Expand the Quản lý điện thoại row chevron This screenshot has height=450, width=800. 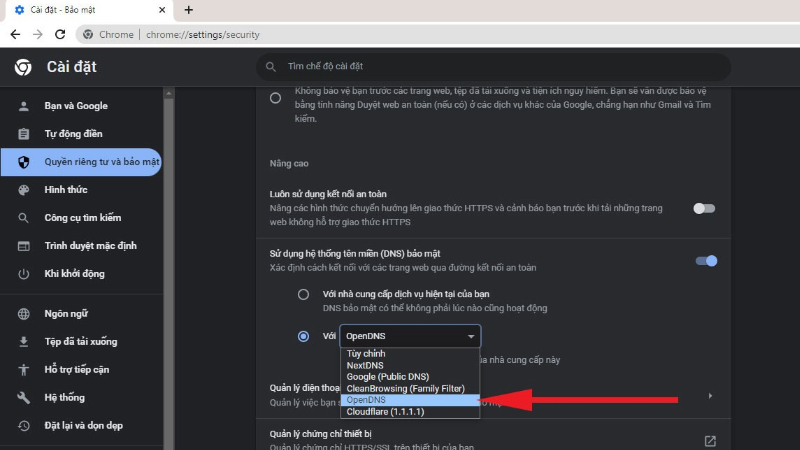(x=710, y=396)
